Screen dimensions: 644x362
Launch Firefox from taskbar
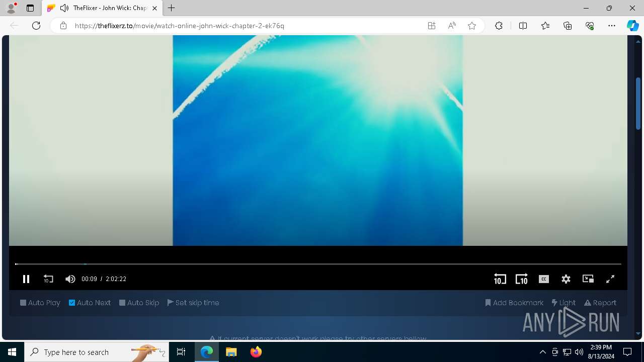(256, 352)
